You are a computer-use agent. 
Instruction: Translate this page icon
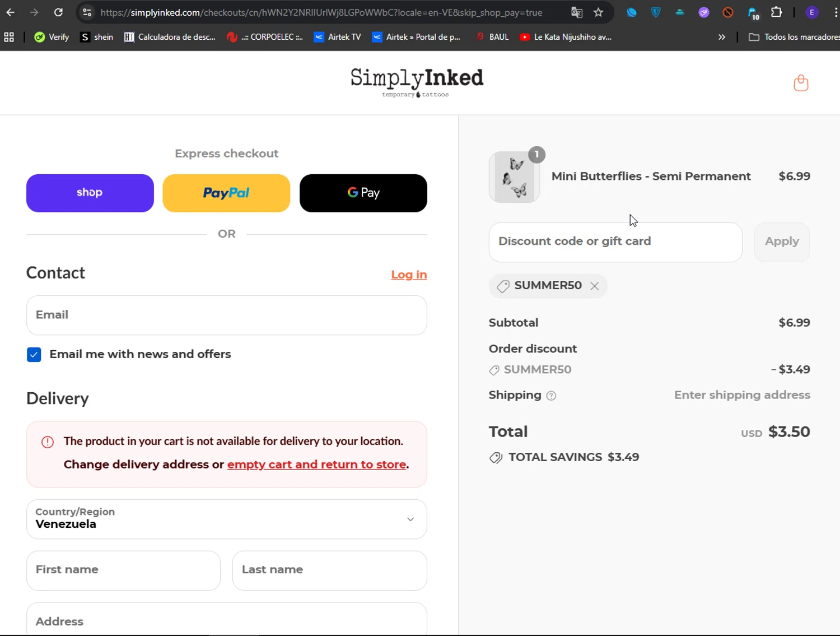[x=576, y=12]
